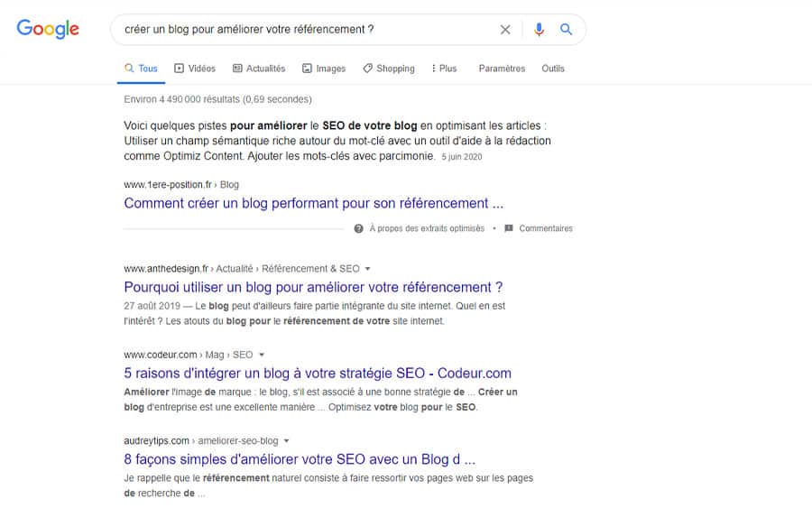Open Paramètres menu
The image size is (812, 508).
coord(502,69)
